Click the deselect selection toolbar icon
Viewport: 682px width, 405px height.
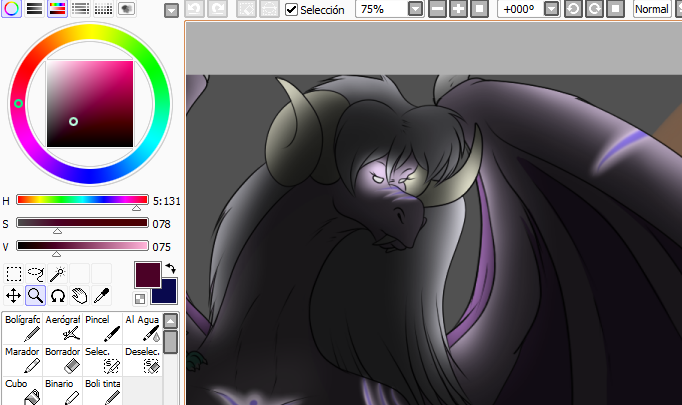point(246,9)
